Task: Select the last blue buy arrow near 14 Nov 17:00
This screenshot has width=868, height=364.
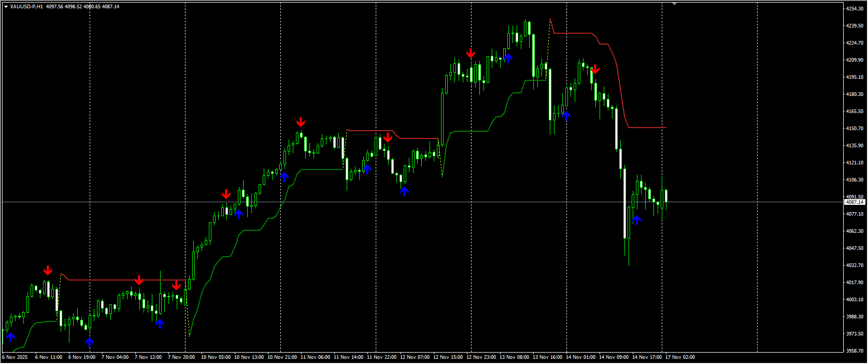Action: (x=636, y=220)
